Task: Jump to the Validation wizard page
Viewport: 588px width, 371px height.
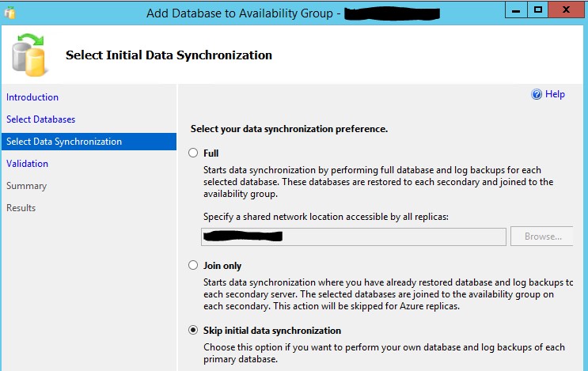Action: (x=27, y=164)
